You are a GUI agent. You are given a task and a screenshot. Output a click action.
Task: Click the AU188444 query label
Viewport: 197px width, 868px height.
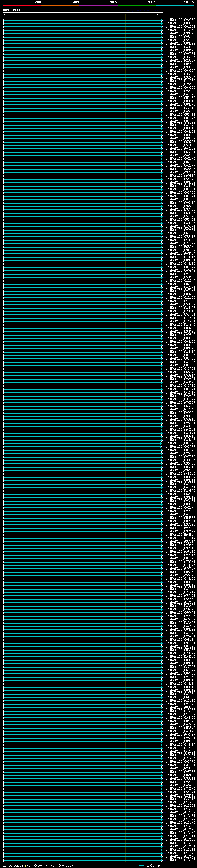click(x=11, y=10)
